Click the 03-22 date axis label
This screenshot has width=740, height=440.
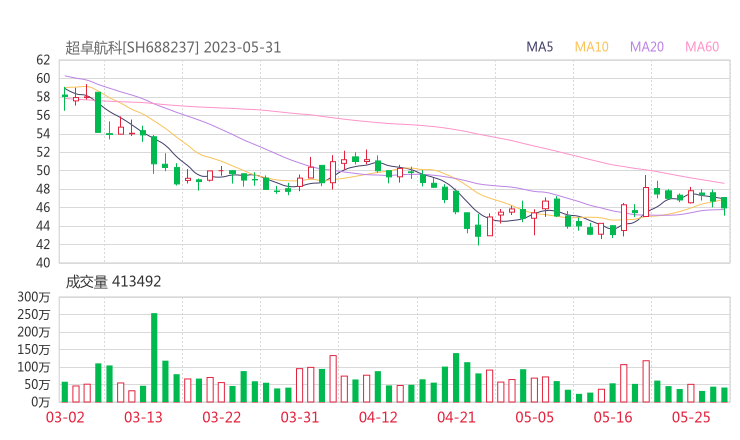(222, 417)
